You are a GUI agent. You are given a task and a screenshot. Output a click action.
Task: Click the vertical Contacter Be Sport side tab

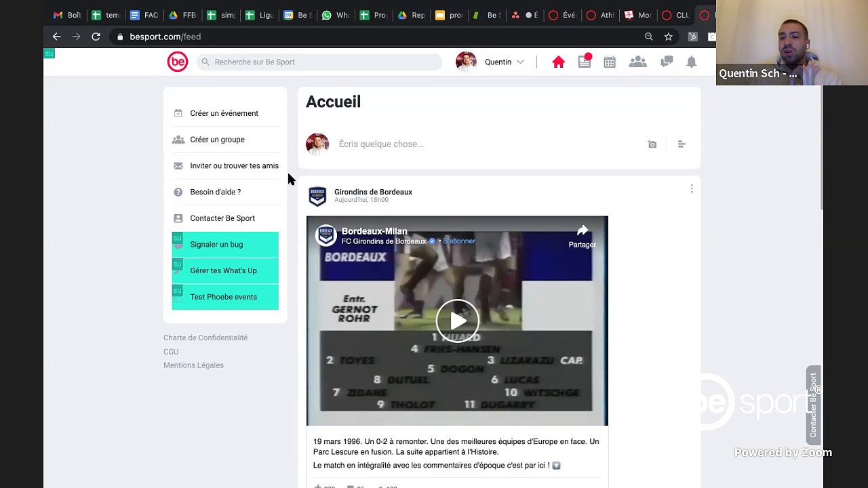(813, 404)
